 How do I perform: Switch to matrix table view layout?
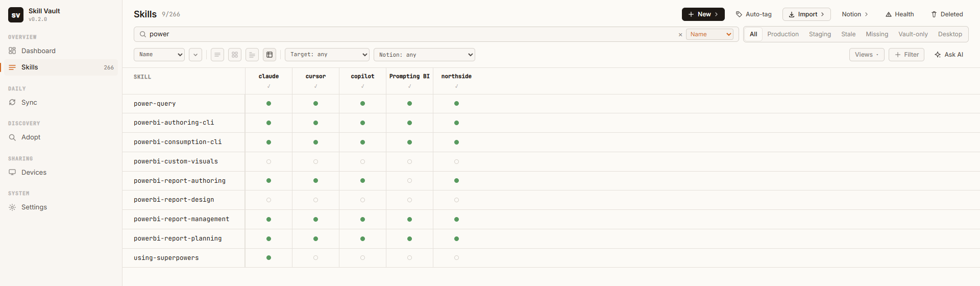(x=269, y=55)
